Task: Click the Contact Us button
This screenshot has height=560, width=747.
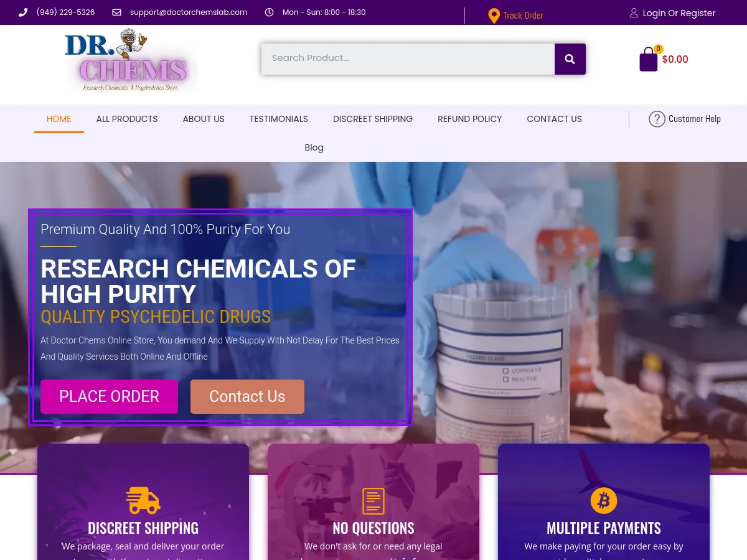Action: tap(247, 396)
